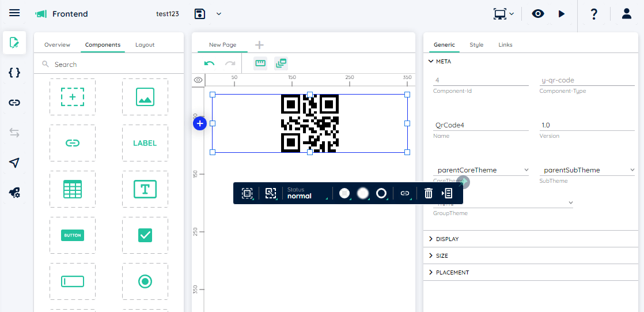644x312 pixels.
Task: Click the move to panel icon in the floating toolbar
Action: point(447,193)
